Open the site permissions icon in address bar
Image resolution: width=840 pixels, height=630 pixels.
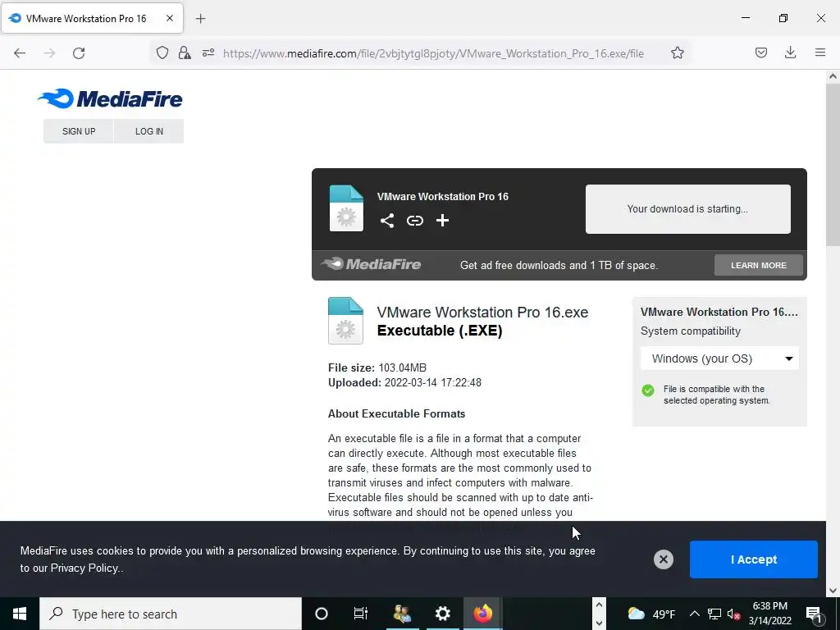pos(208,52)
